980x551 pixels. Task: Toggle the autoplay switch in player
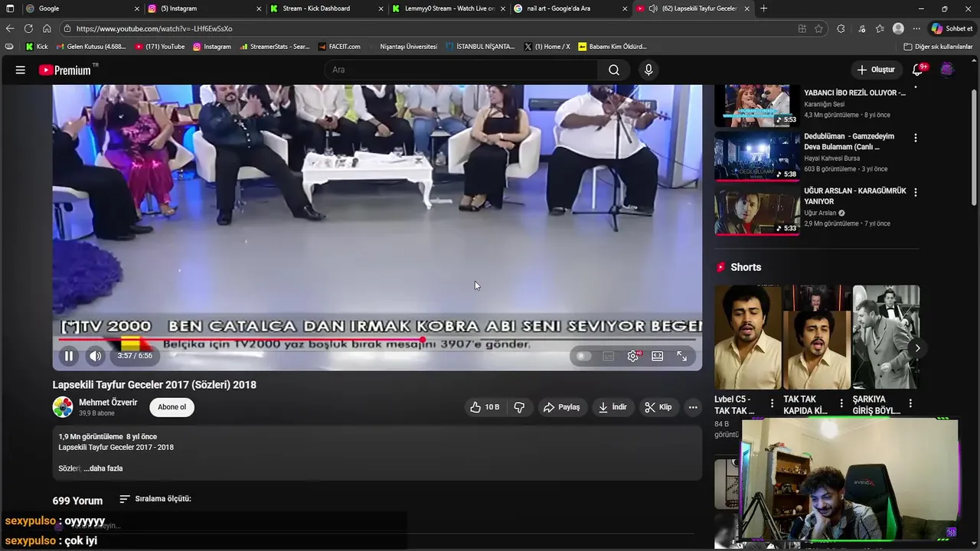click(583, 356)
